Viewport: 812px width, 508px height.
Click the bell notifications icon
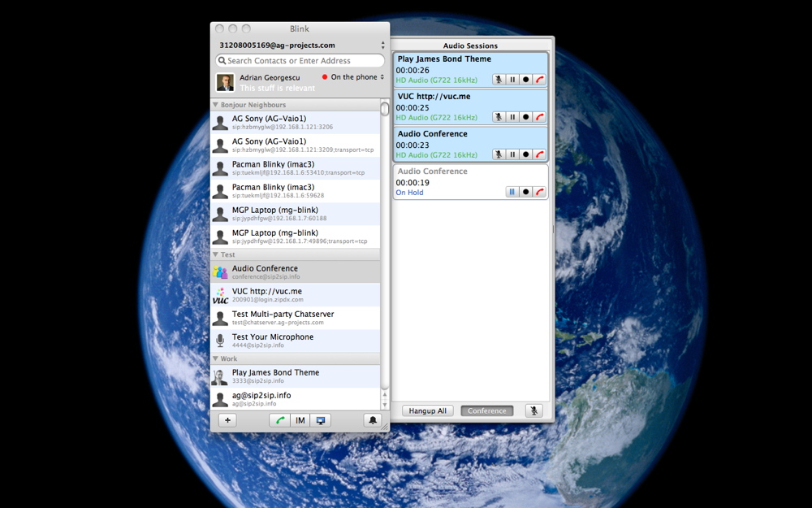point(373,420)
